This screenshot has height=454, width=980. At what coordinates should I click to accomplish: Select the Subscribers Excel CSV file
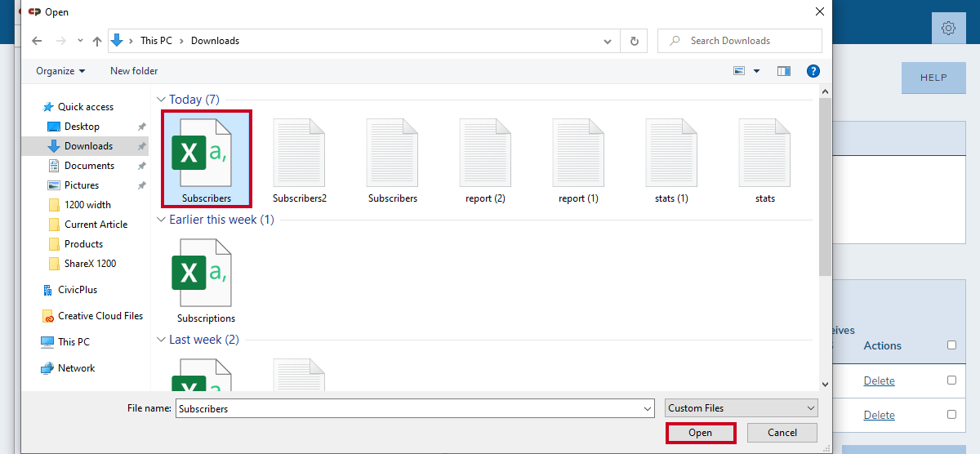pos(207,159)
